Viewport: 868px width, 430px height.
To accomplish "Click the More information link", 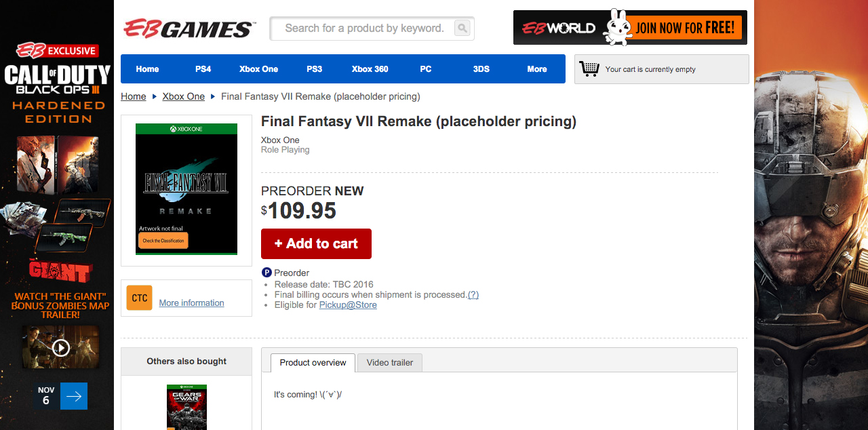I will (191, 303).
